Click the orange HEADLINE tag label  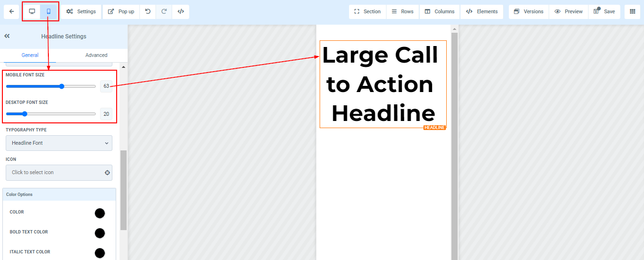(x=434, y=128)
